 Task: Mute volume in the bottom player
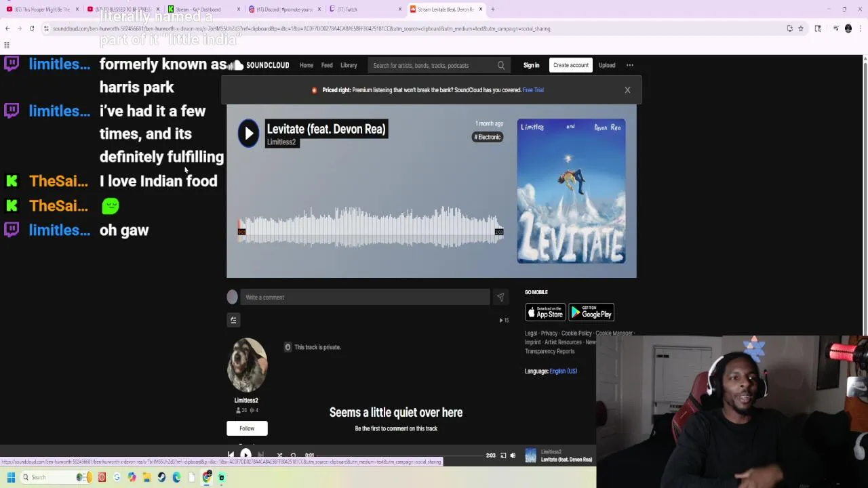[x=513, y=455]
